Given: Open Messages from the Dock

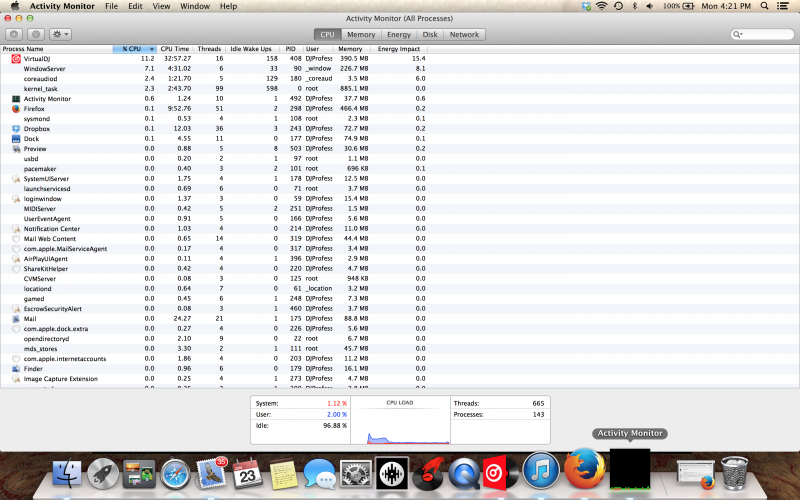Looking at the screenshot, I should click(x=320, y=474).
